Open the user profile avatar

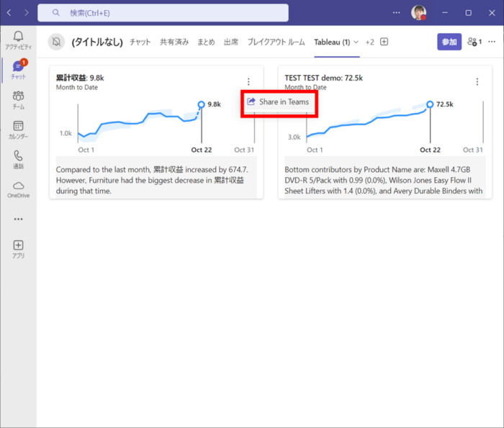click(418, 13)
